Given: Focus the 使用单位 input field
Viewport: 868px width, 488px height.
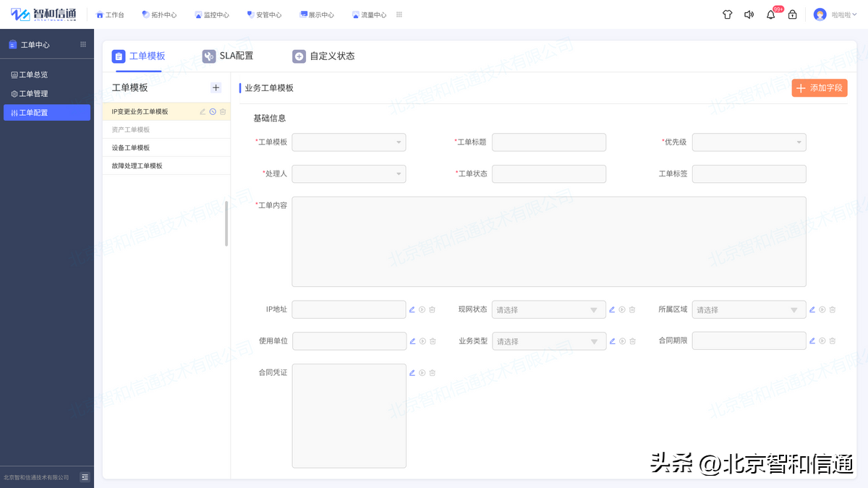Looking at the screenshot, I should 349,341.
